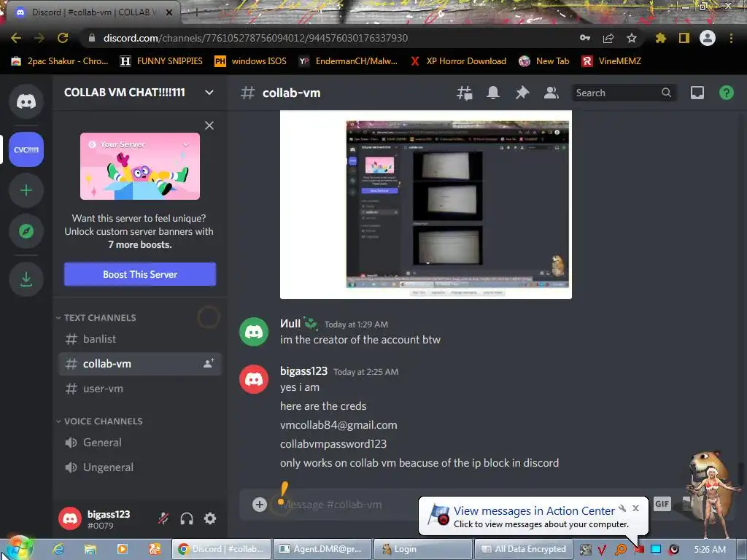Open Threads icon in channel header
The image size is (747, 560).
[464, 93]
